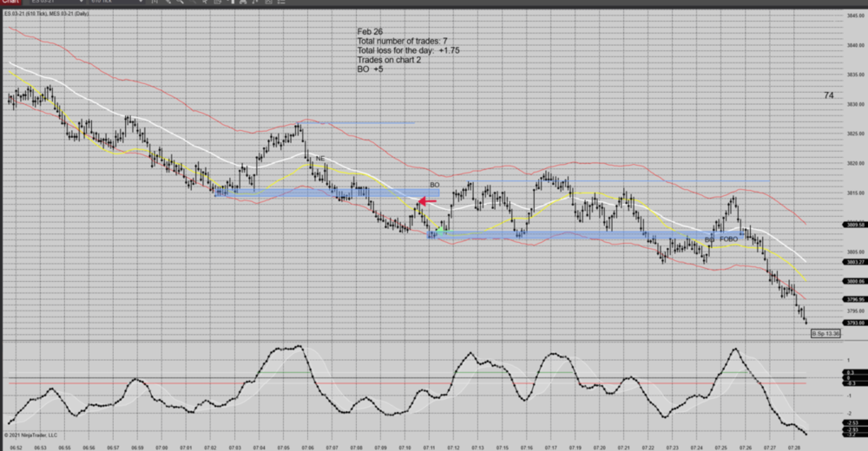This screenshot has width=868, height=451.
Task: Select the B Sp 13.36 box
Action: point(825,333)
